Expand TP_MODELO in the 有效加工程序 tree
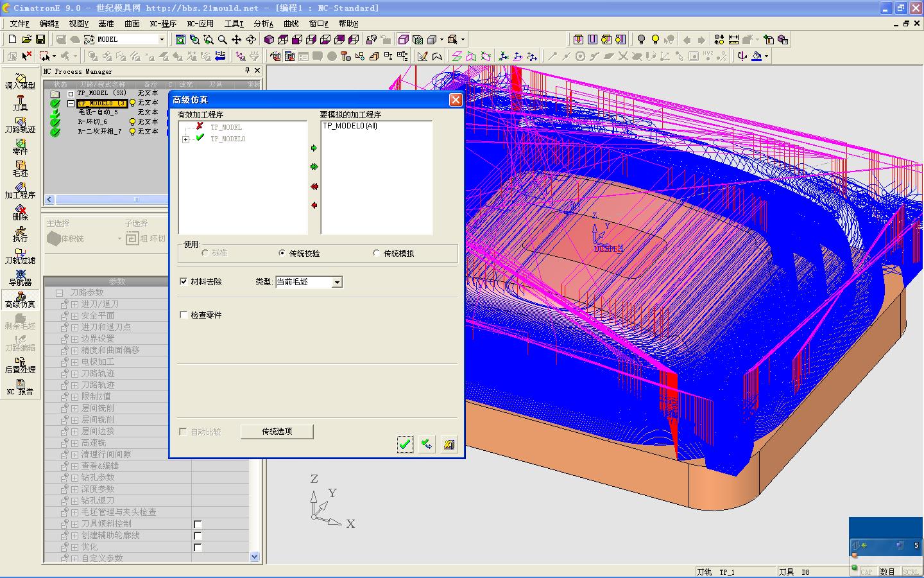The image size is (924, 578). [x=185, y=139]
